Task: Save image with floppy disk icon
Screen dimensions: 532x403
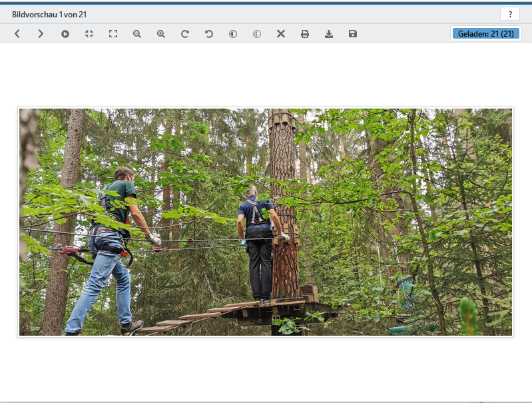Action: 353,34
